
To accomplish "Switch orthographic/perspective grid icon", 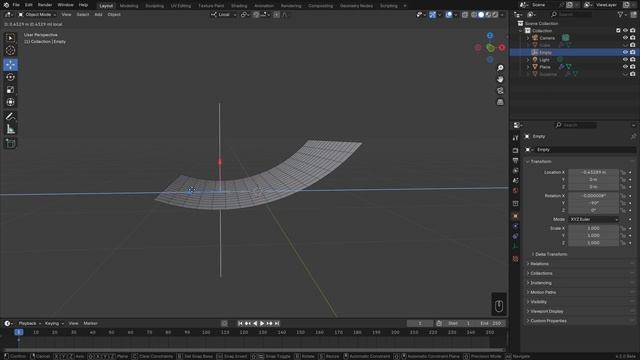I will point(500,102).
